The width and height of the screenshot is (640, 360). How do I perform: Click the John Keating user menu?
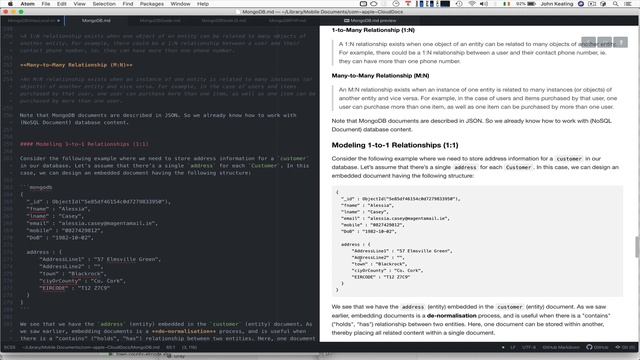click(x=557, y=4)
